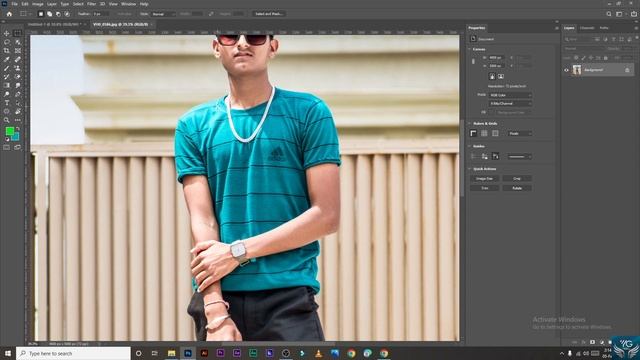Click the Image Size quick action
This screenshot has width=640, height=360.
click(x=484, y=179)
